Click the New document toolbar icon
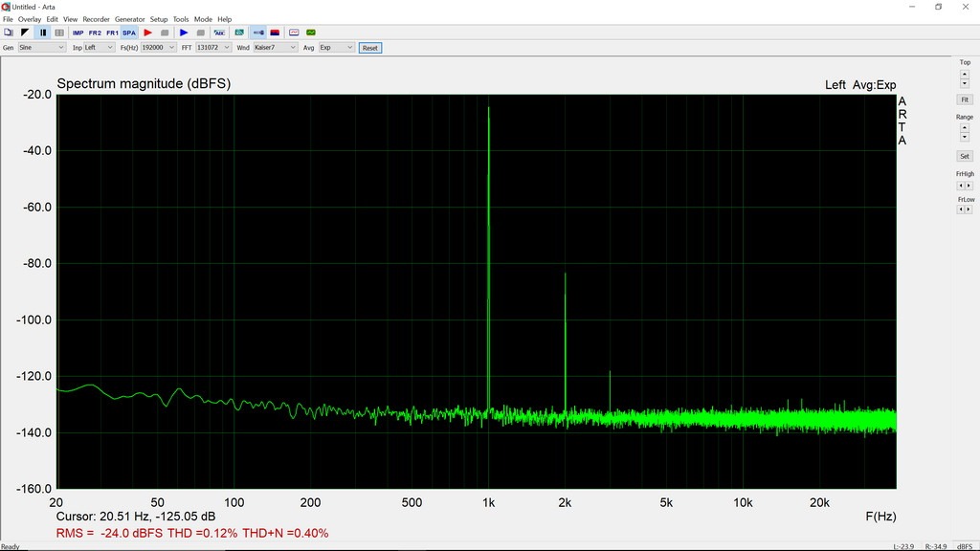This screenshot has width=980, height=551. coord(8,33)
